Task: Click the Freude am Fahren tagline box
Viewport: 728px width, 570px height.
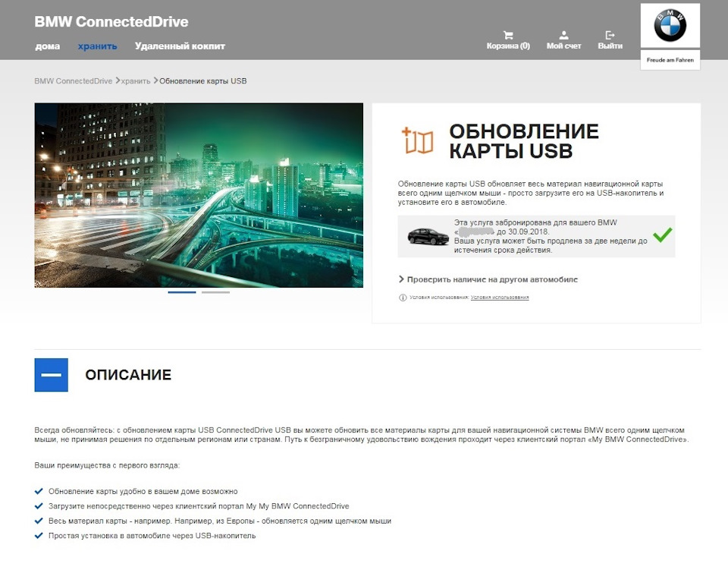Action: pos(670,60)
